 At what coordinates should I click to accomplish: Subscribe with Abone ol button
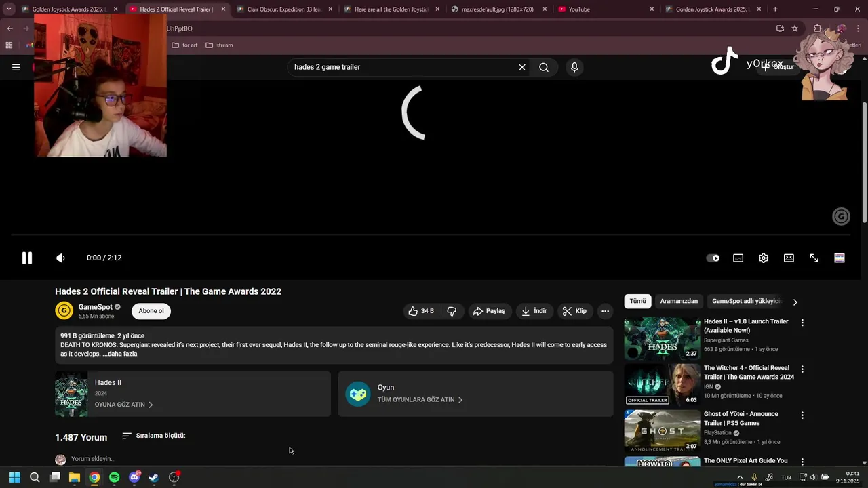click(x=151, y=311)
